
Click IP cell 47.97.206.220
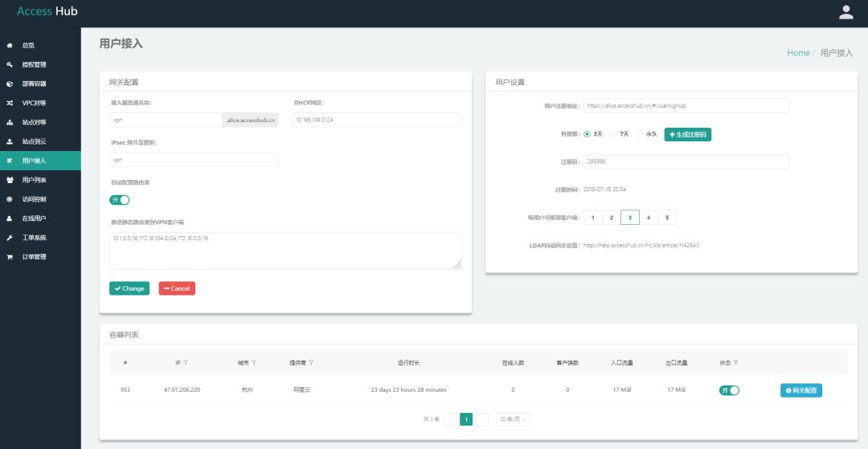pyautogui.click(x=182, y=390)
